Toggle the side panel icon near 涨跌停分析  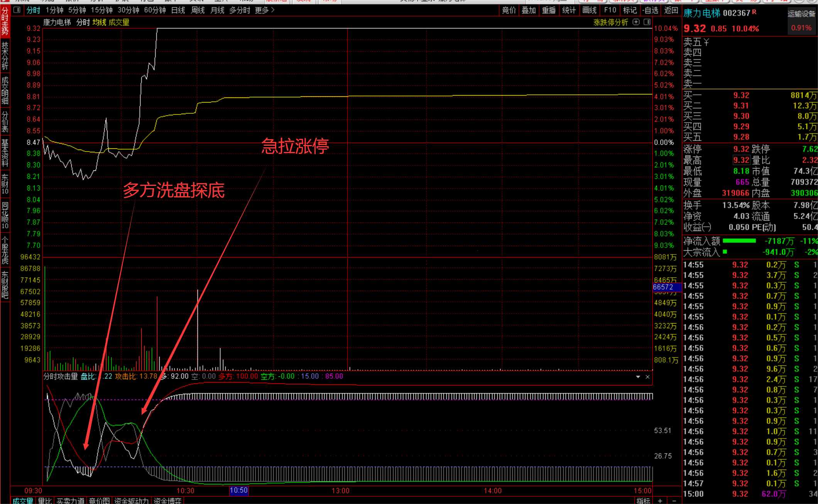[647, 22]
